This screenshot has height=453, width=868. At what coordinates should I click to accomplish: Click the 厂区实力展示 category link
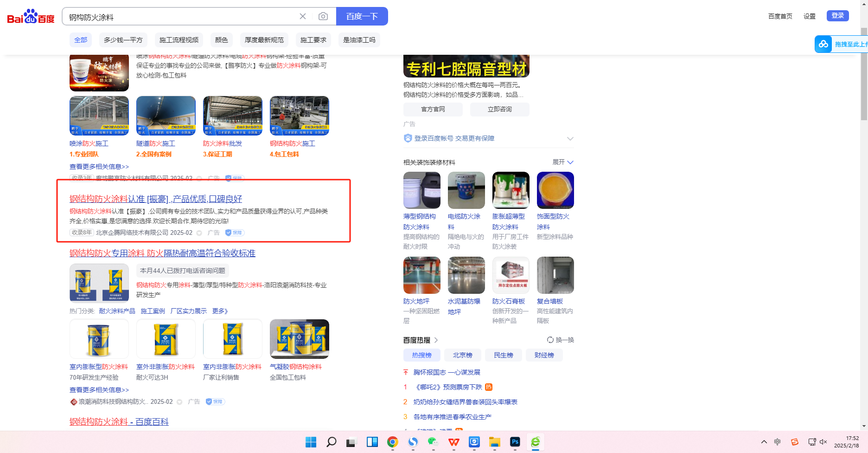(x=189, y=311)
